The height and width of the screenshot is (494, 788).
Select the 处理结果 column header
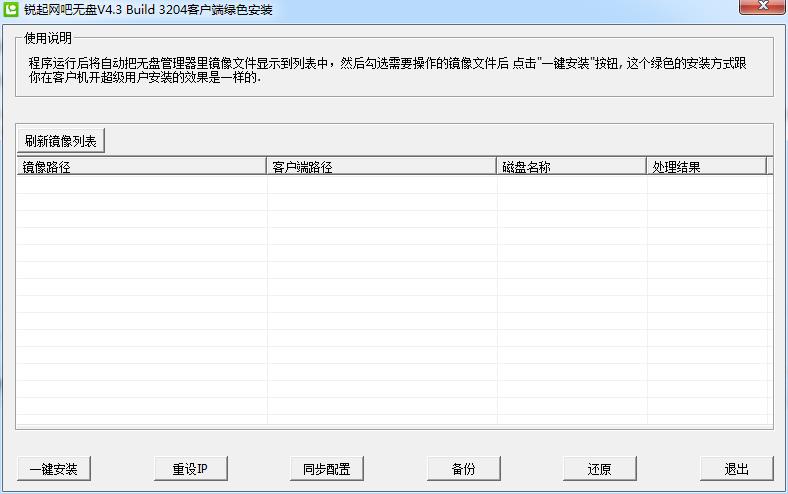[x=707, y=166]
